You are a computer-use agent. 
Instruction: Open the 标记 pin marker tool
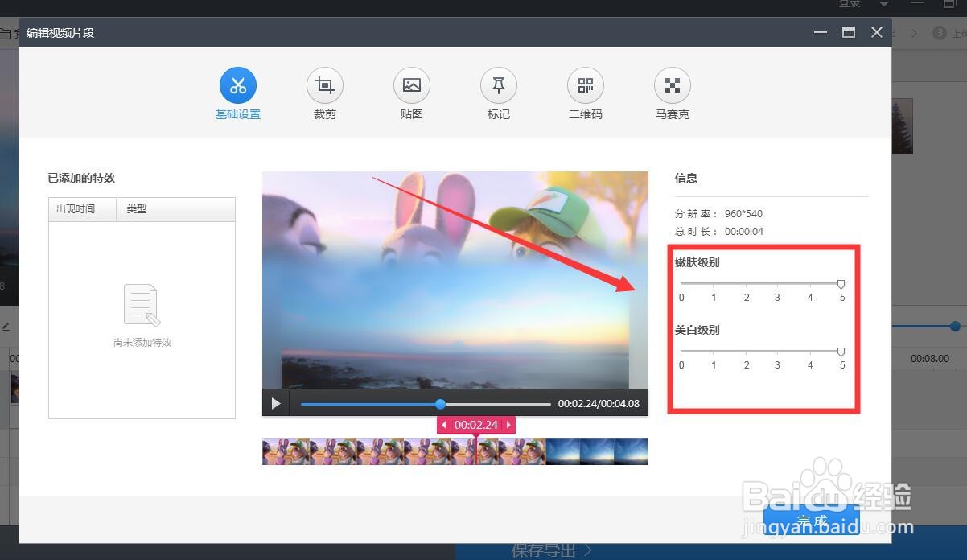499,85
